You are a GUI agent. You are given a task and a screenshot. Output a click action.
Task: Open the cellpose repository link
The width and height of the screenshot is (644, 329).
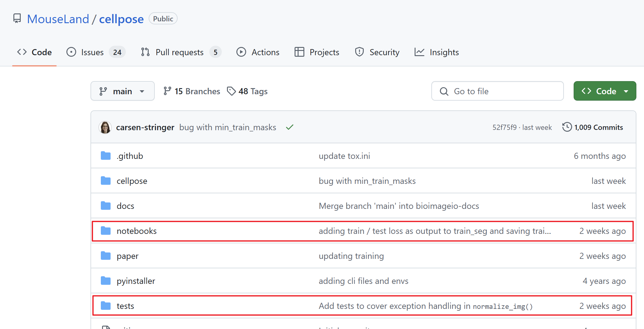pyautogui.click(x=121, y=19)
